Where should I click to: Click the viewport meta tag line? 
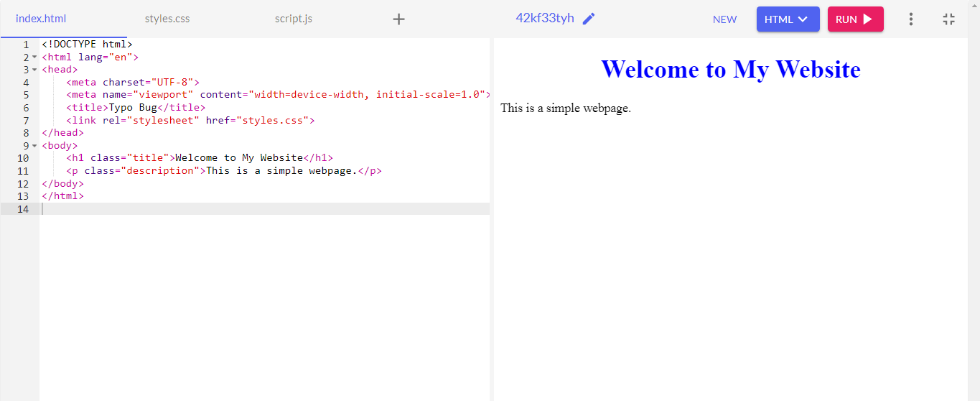click(279, 95)
